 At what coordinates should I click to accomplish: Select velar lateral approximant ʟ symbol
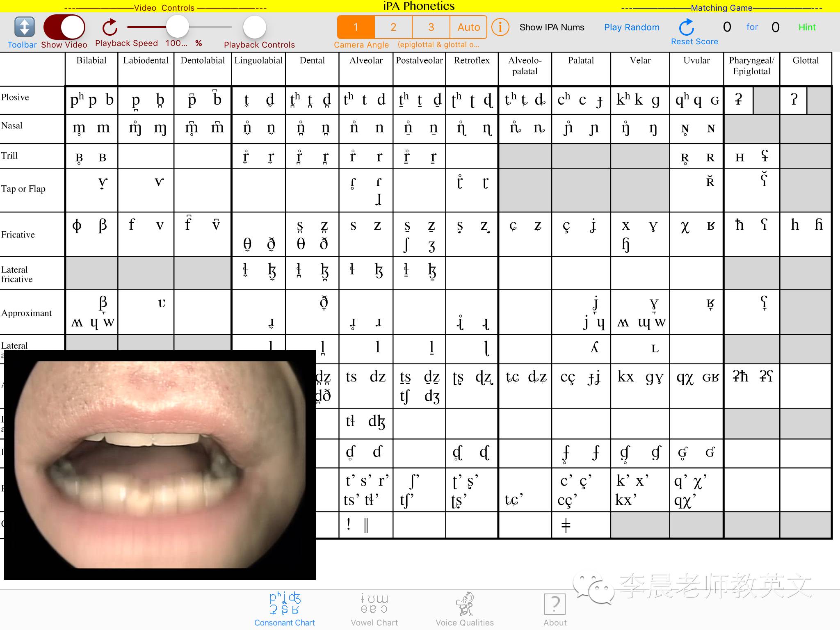tap(655, 349)
